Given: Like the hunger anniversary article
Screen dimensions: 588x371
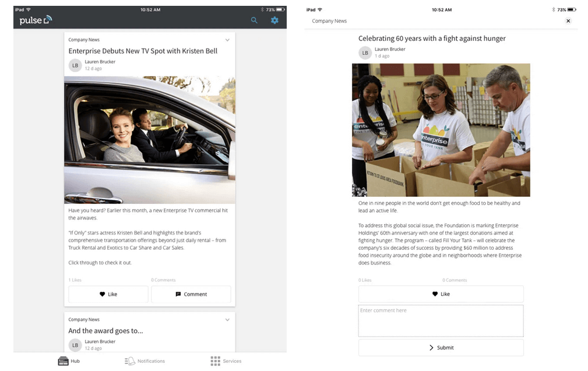Looking at the screenshot, I should pos(441,294).
